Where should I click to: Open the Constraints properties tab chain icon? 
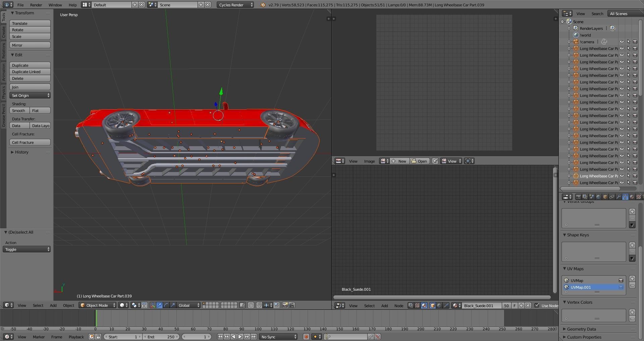click(612, 197)
